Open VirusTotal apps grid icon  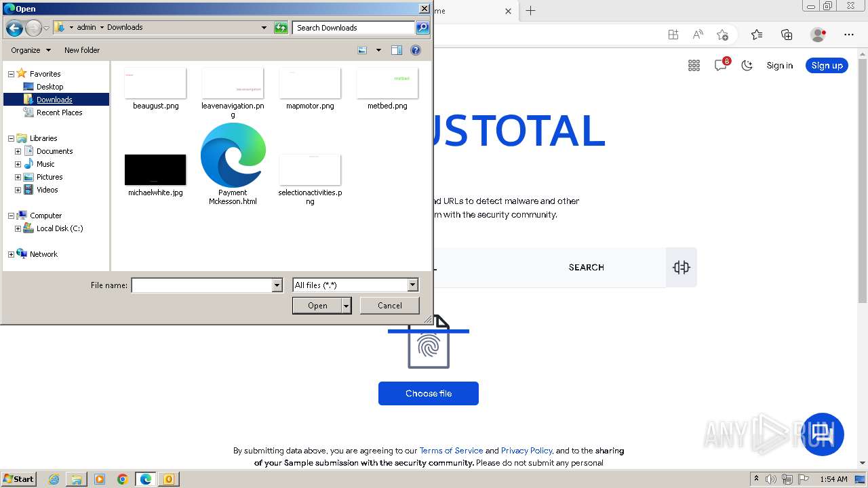[694, 65]
